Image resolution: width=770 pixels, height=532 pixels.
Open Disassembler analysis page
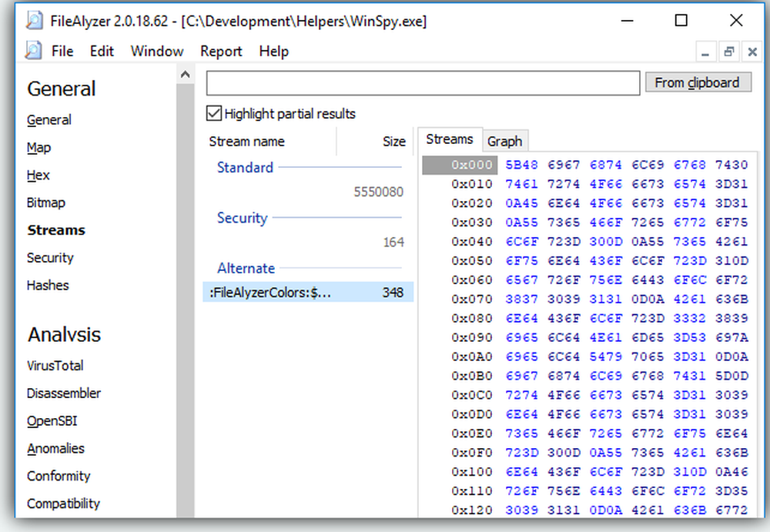coord(64,393)
